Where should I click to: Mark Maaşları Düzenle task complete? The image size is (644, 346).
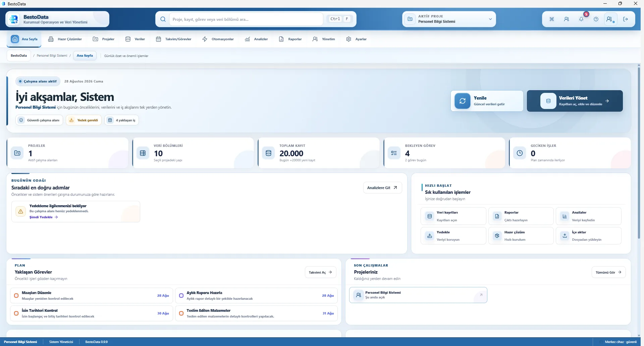click(16, 296)
